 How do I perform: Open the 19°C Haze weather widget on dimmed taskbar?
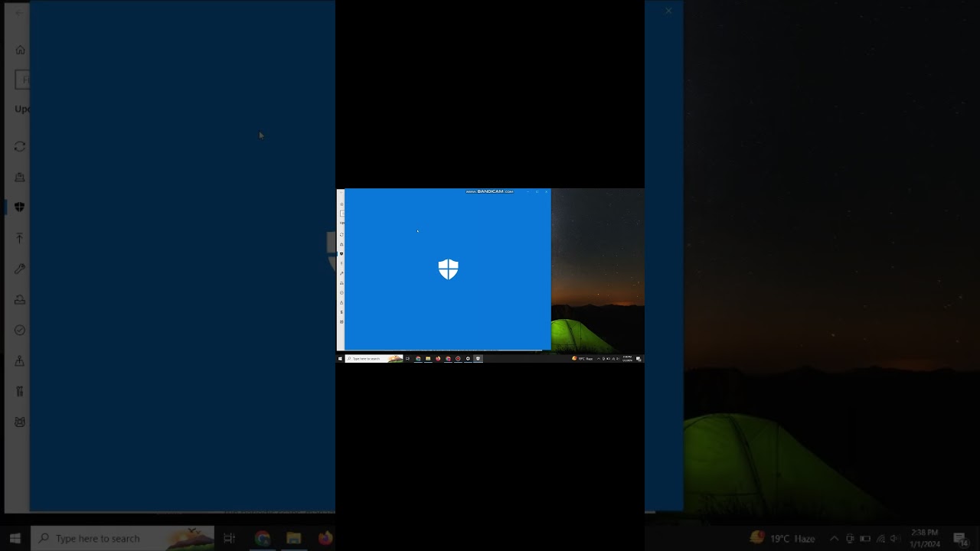(x=782, y=538)
